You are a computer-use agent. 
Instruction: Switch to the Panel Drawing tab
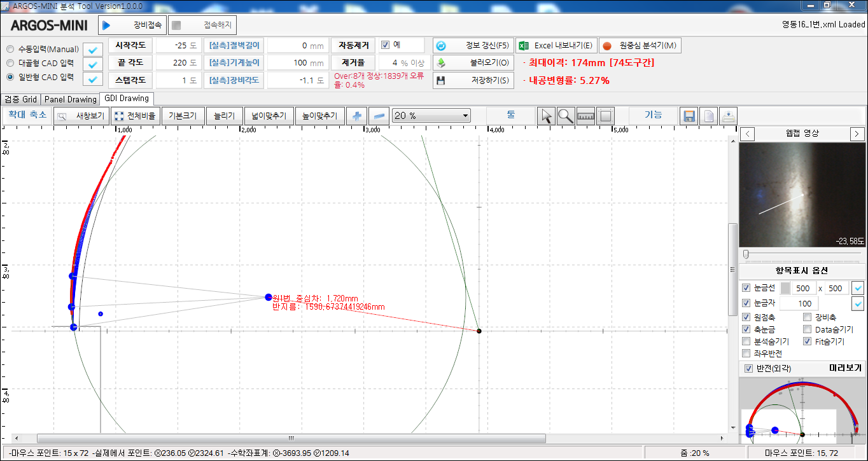pos(71,99)
